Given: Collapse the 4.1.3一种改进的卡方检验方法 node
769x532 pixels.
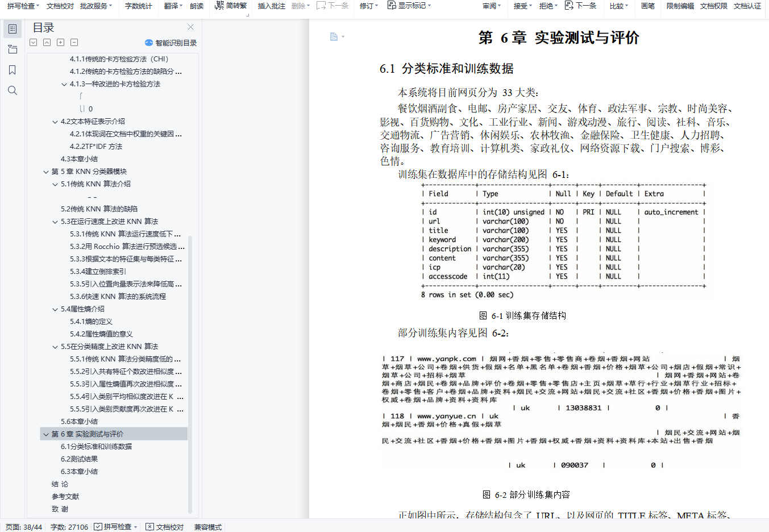Looking at the screenshot, I should pyautogui.click(x=64, y=84).
